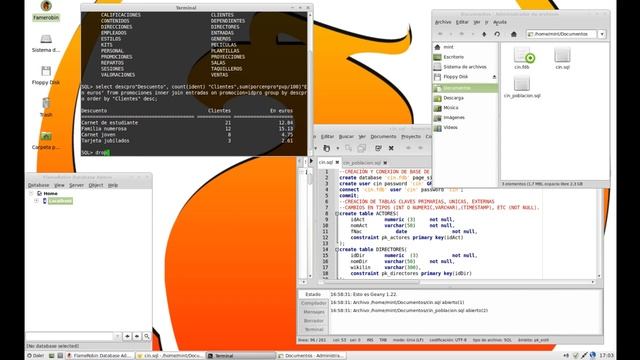Go to the parent folder with the up arrow
The height and width of the screenshot is (360, 640).
click(484, 34)
